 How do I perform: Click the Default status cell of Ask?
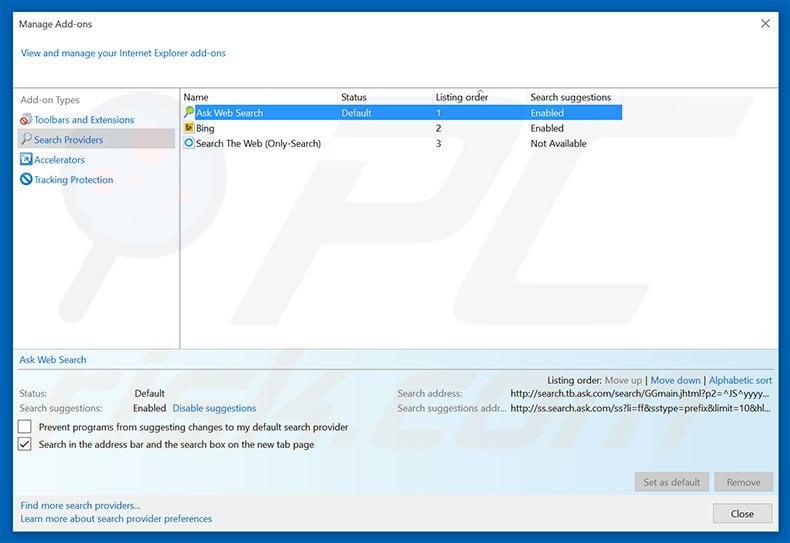point(356,113)
